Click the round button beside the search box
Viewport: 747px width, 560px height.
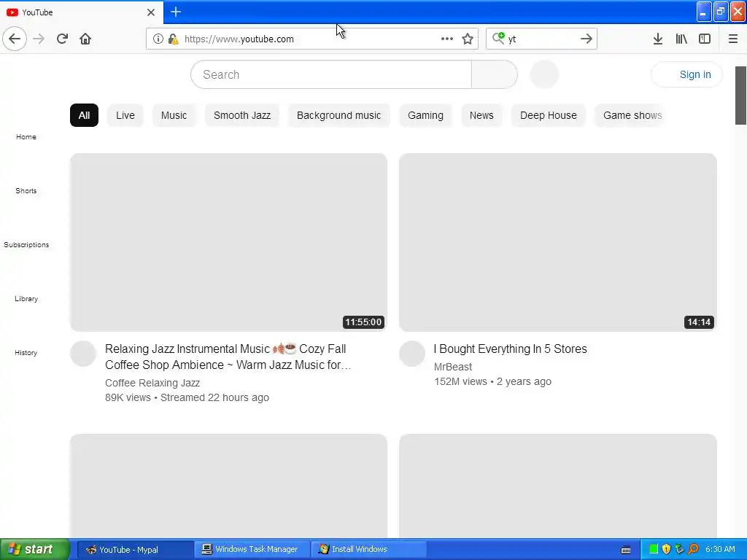point(544,74)
